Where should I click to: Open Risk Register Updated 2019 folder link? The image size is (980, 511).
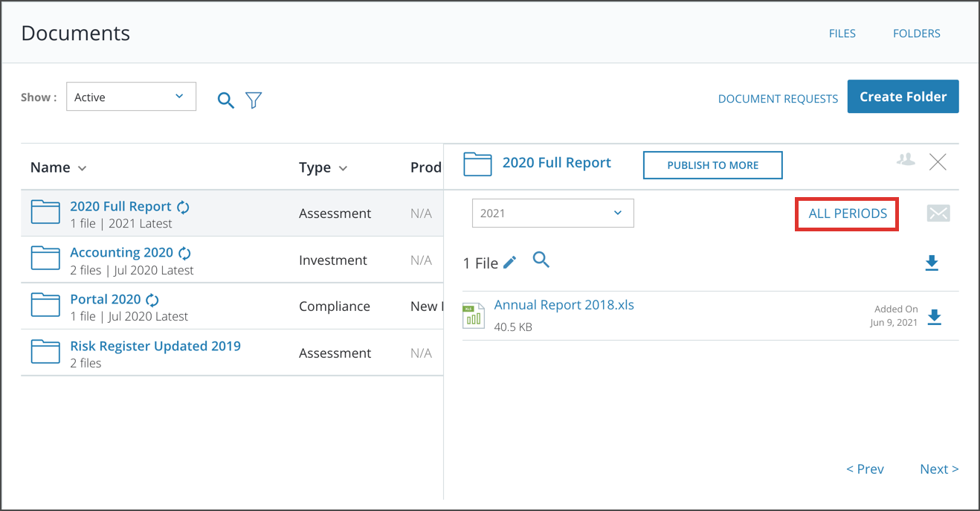click(x=155, y=346)
